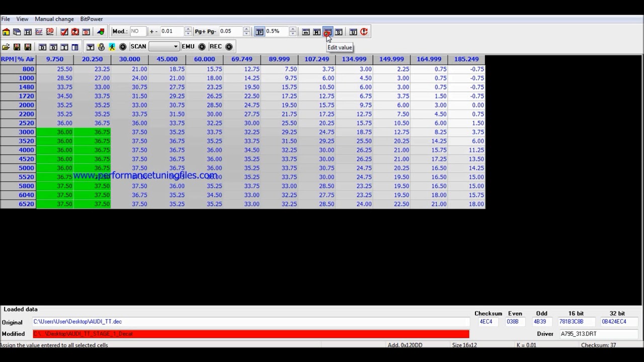644x362 pixels.
Task: Click the S toolbar icon
Action: (x=339, y=32)
